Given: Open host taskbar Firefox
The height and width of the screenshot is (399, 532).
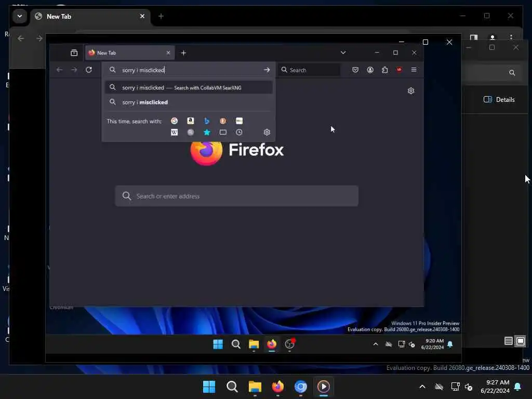Looking at the screenshot, I should pos(278,387).
